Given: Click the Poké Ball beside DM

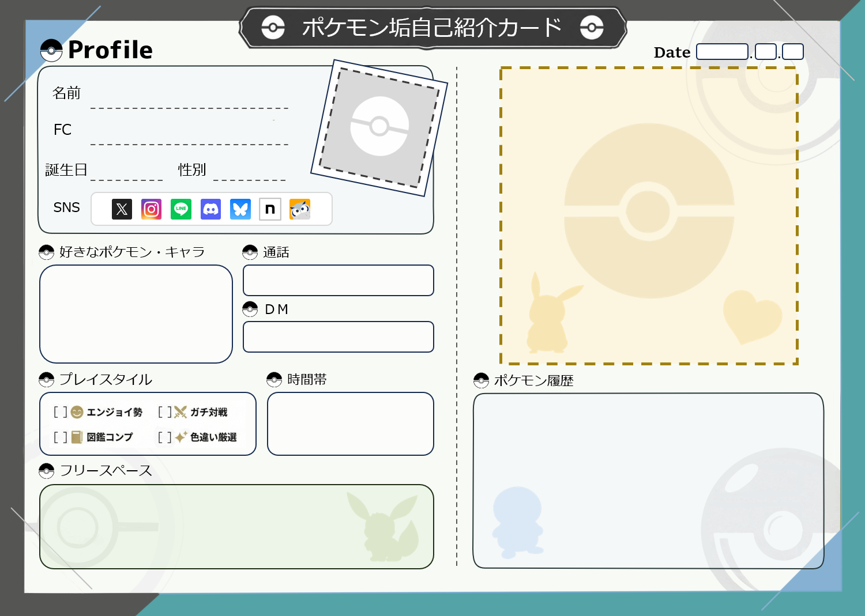Looking at the screenshot, I should click(x=250, y=309).
